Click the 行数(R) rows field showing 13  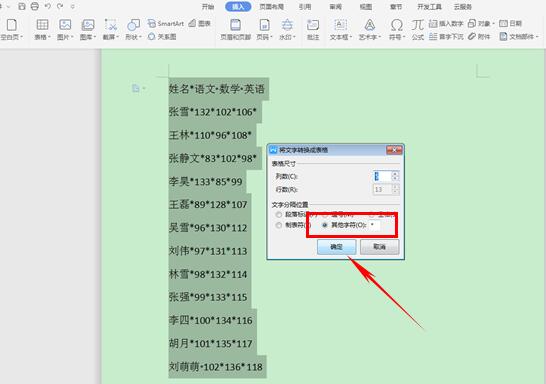(x=382, y=189)
